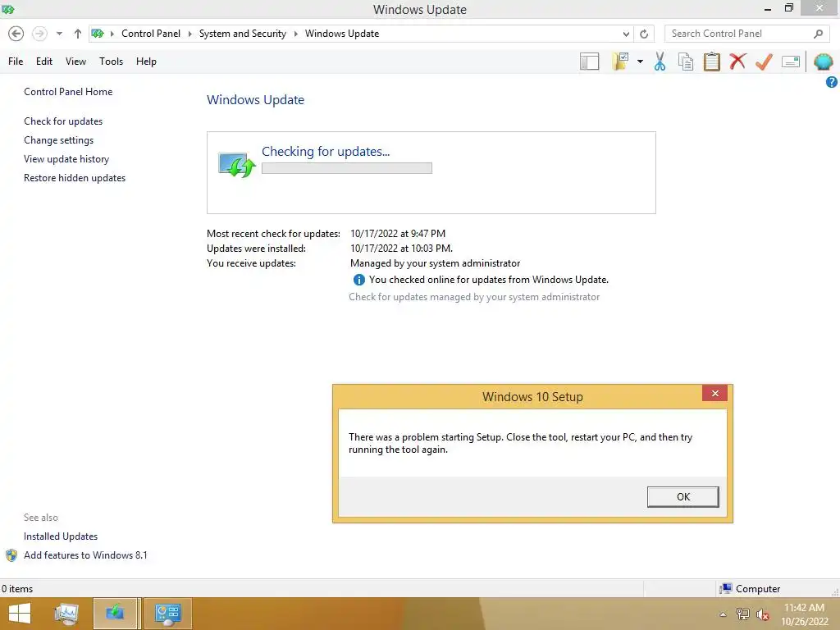Open View update history
Viewport: 840px width, 630px height.
pos(66,159)
